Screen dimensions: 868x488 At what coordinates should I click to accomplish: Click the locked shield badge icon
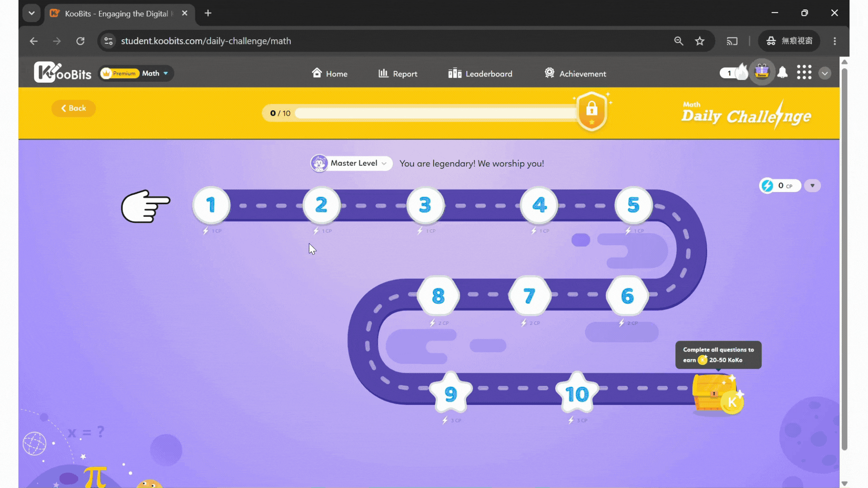click(592, 111)
